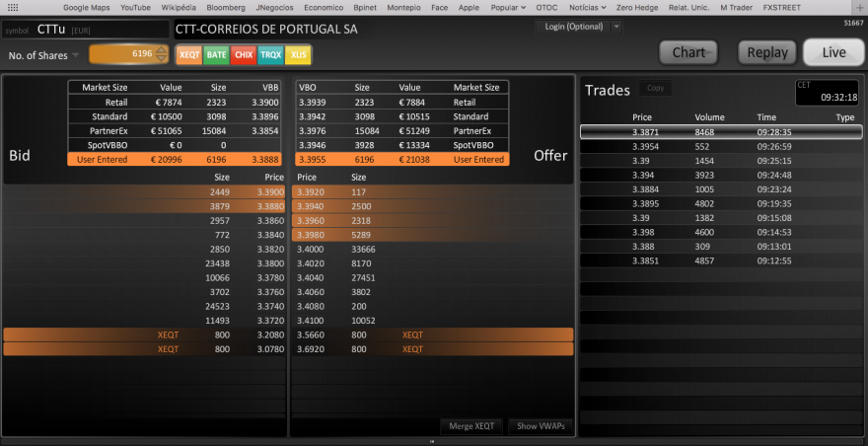Toggle the BATE venue filter
This screenshot has height=446, width=868.
pos(216,55)
